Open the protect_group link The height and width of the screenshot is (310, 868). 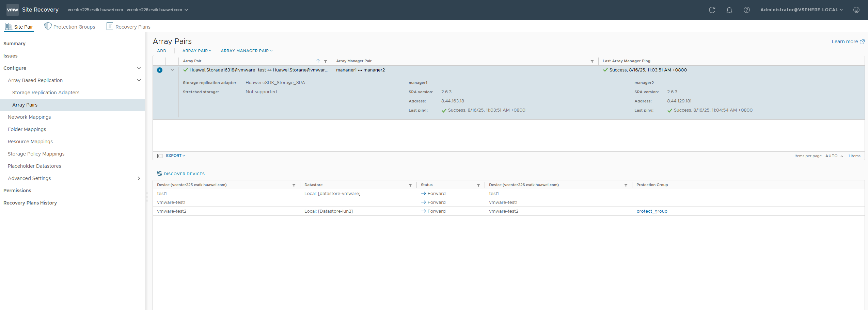click(652, 211)
